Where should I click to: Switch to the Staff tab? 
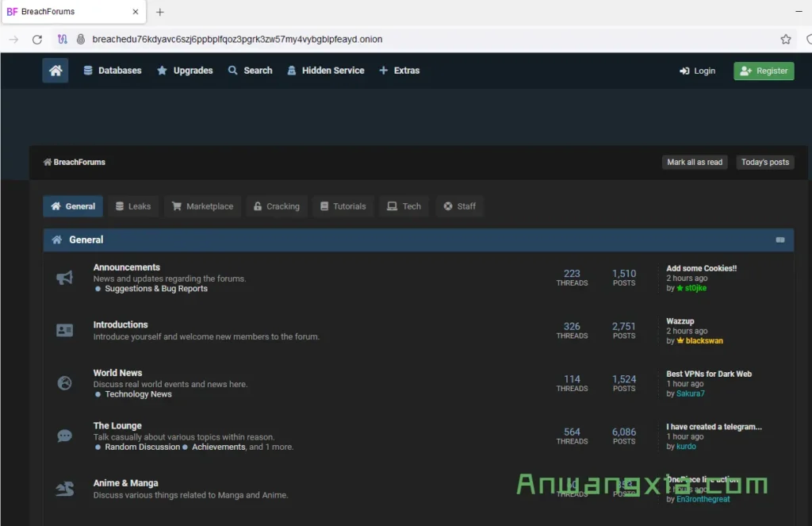[x=459, y=206]
